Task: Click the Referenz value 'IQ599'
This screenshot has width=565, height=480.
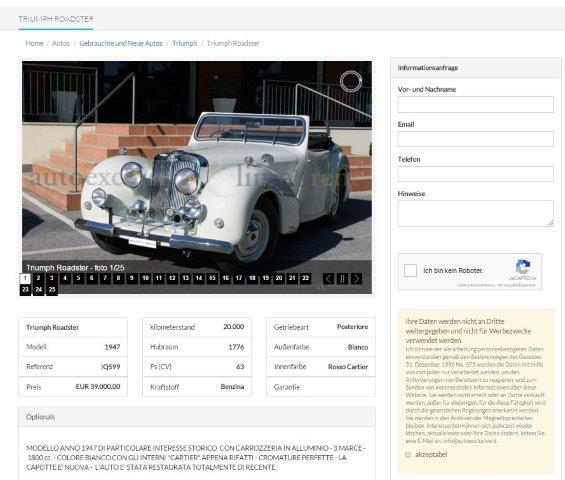Action: point(111,367)
